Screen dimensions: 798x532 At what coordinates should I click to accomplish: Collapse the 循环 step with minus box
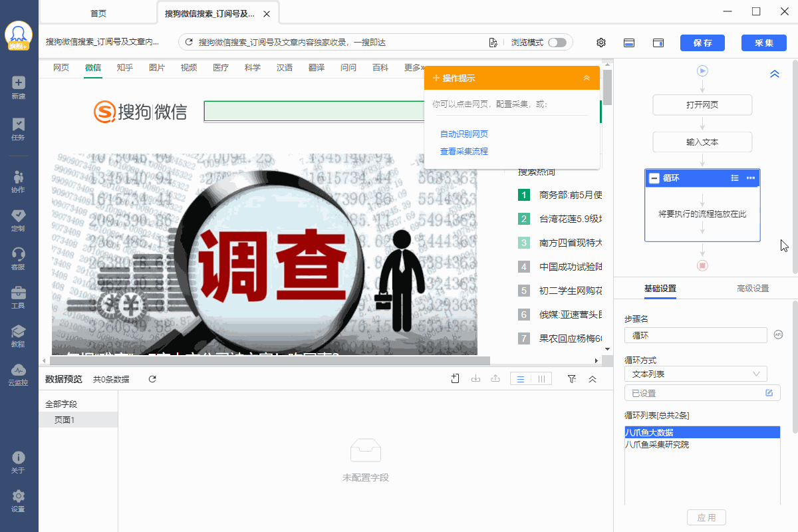pos(654,178)
